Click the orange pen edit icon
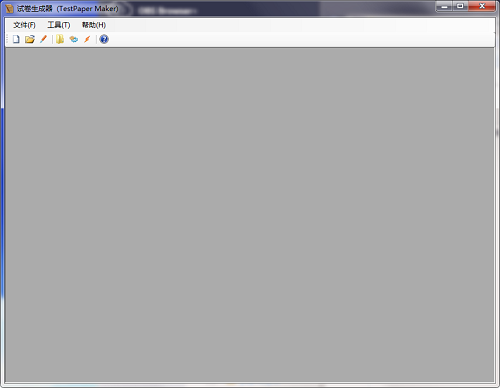 43,39
